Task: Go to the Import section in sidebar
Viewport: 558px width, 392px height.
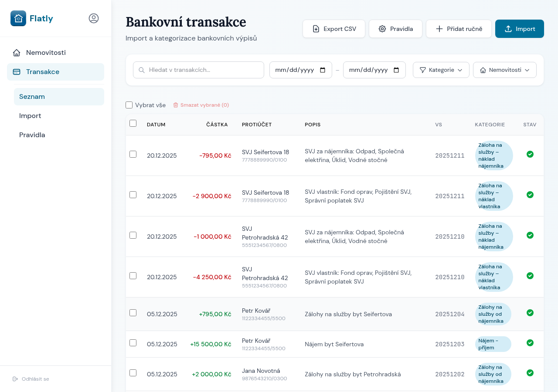Action: click(30, 116)
